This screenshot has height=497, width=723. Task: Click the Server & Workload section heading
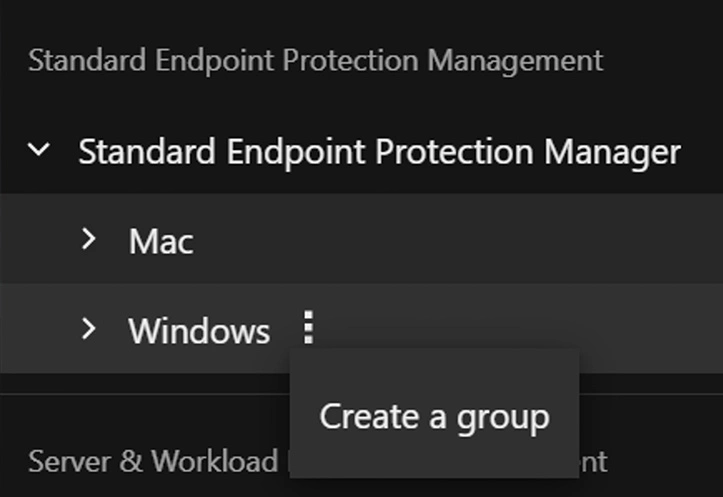point(153,462)
